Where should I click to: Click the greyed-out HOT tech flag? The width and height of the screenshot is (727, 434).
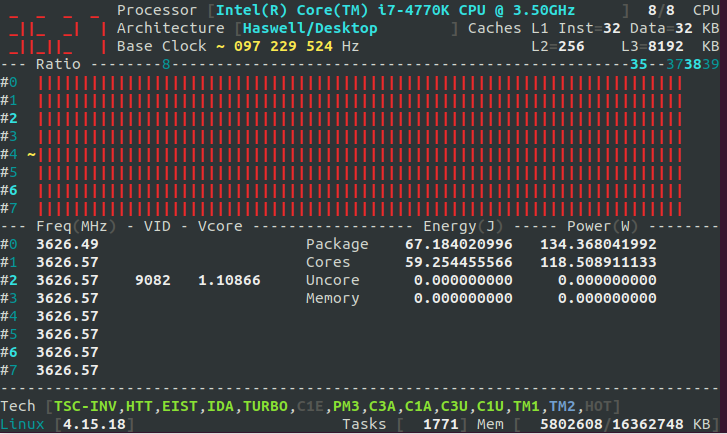[x=598, y=407]
